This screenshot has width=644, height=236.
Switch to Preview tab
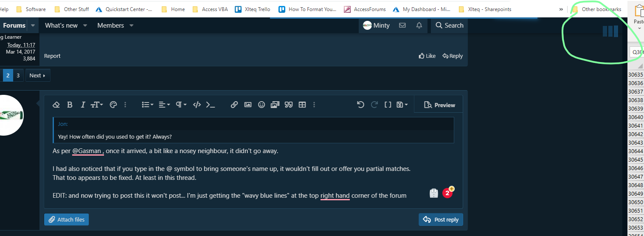[x=439, y=105]
